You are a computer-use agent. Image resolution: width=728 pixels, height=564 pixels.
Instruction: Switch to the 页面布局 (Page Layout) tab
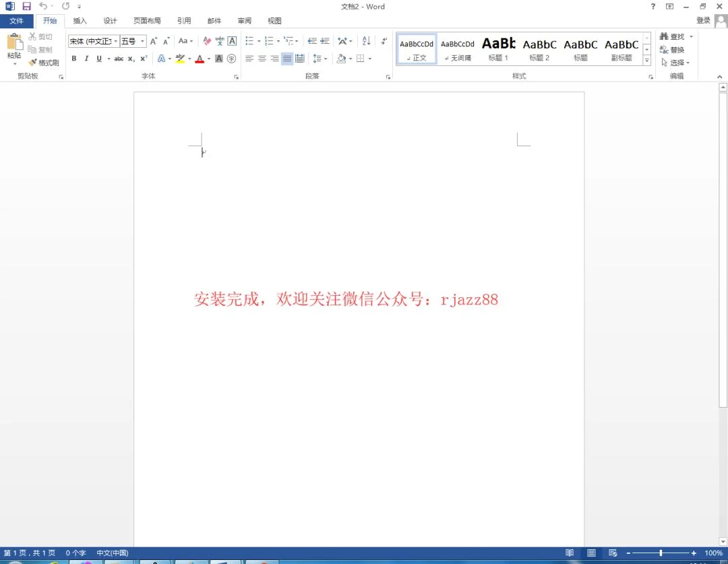point(147,21)
